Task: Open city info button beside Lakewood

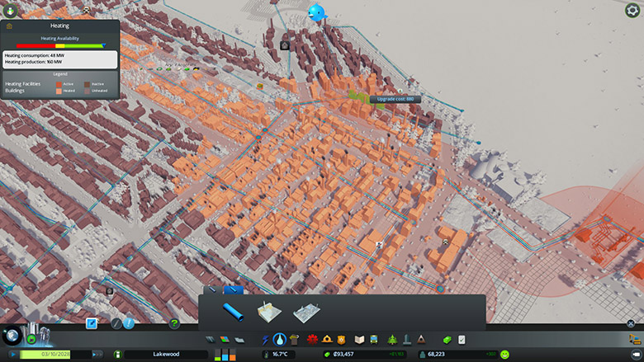Action: click(x=117, y=355)
